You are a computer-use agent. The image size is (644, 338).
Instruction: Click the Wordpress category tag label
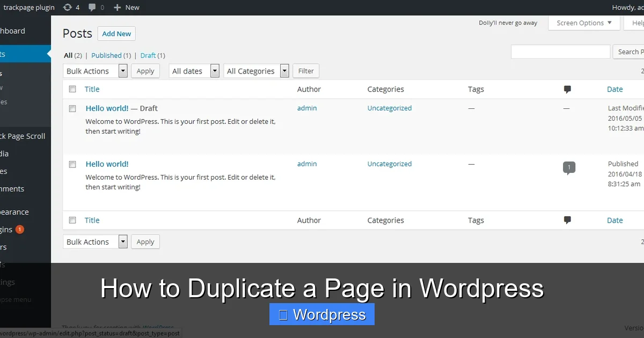pyautogui.click(x=322, y=314)
